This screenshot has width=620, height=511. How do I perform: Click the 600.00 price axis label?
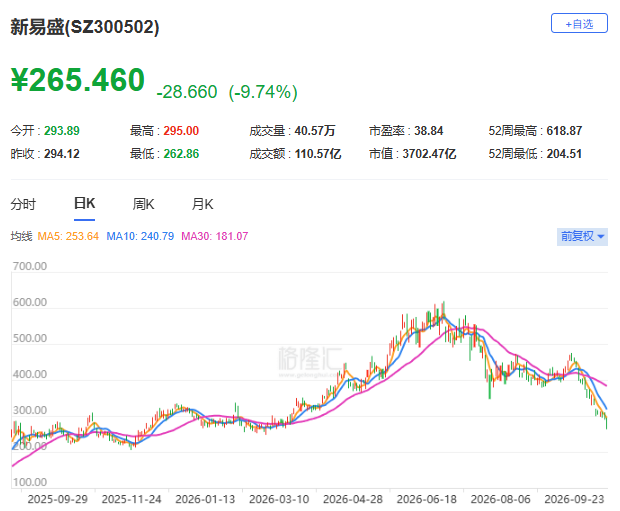tap(30, 302)
